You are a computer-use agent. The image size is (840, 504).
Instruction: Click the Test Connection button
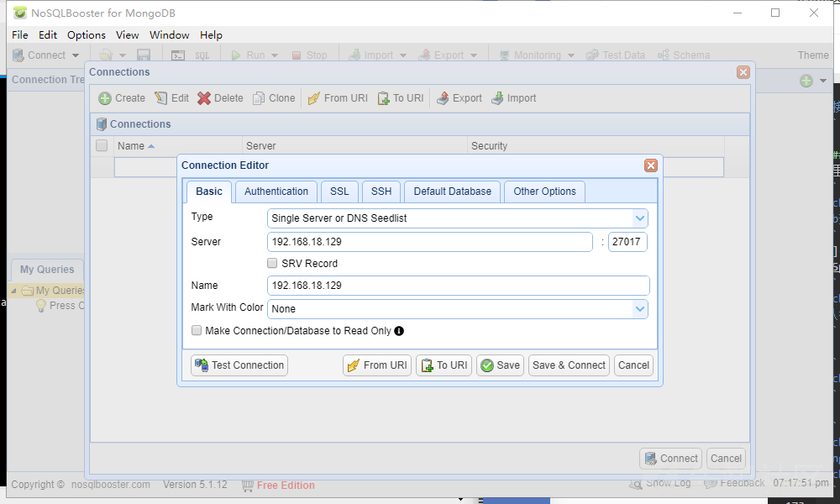[x=239, y=365]
